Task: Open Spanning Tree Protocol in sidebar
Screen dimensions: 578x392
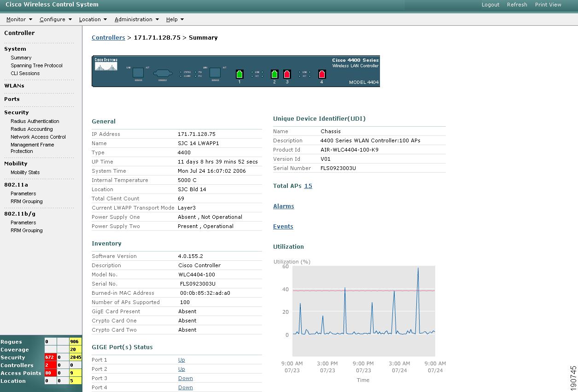Action: (37, 65)
